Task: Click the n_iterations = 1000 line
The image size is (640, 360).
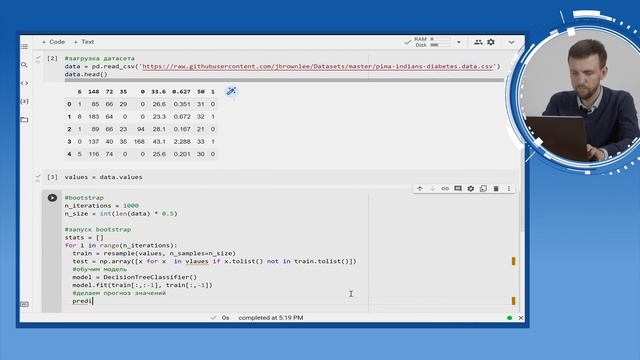Action: pos(102,206)
